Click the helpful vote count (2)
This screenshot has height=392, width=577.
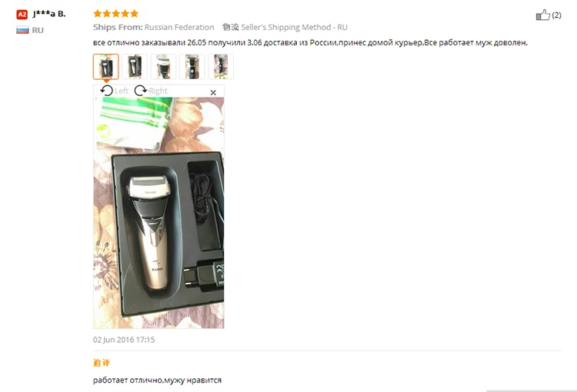pos(556,15)
